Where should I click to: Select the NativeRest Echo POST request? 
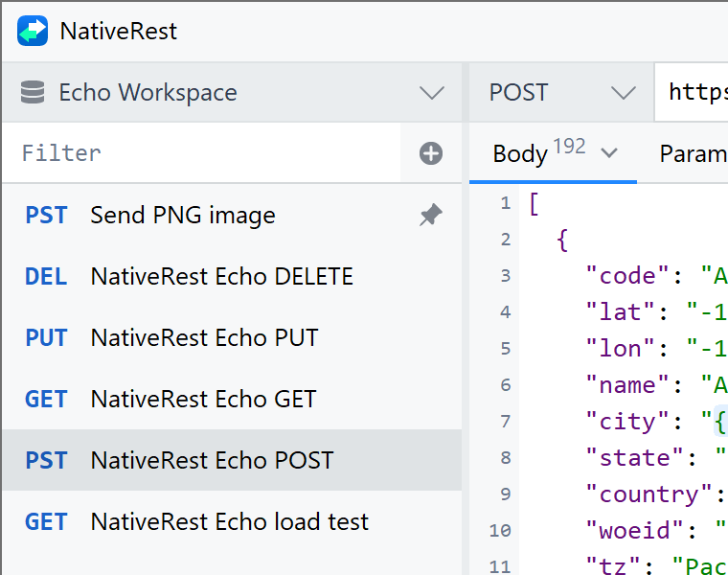click(x=232, y=460)
